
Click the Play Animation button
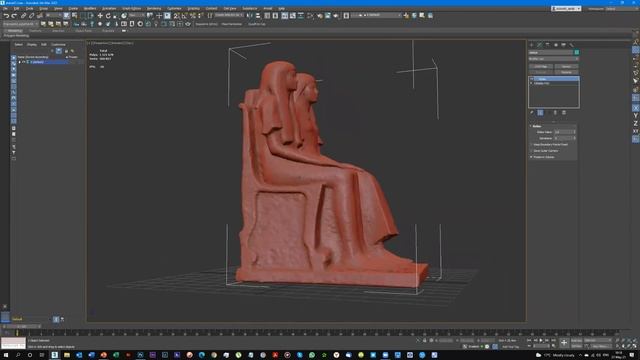click(541, 340)
